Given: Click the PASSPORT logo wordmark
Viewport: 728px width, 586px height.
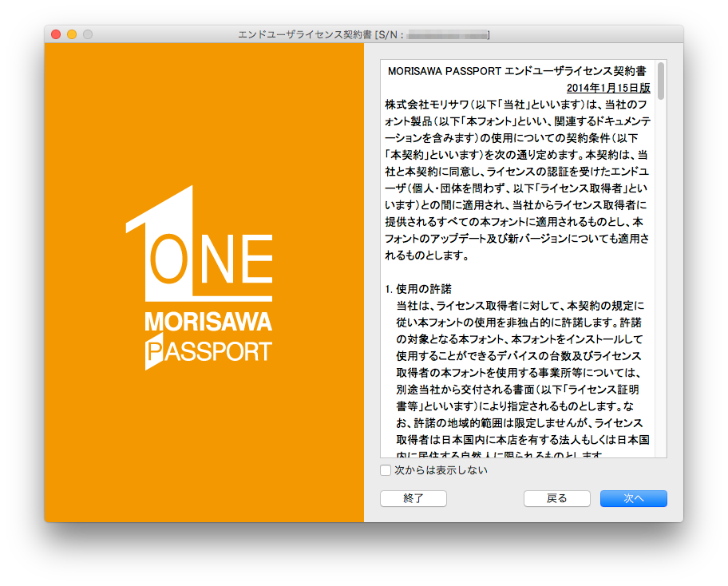Looking at the screenshot, I should click(208, 351).
